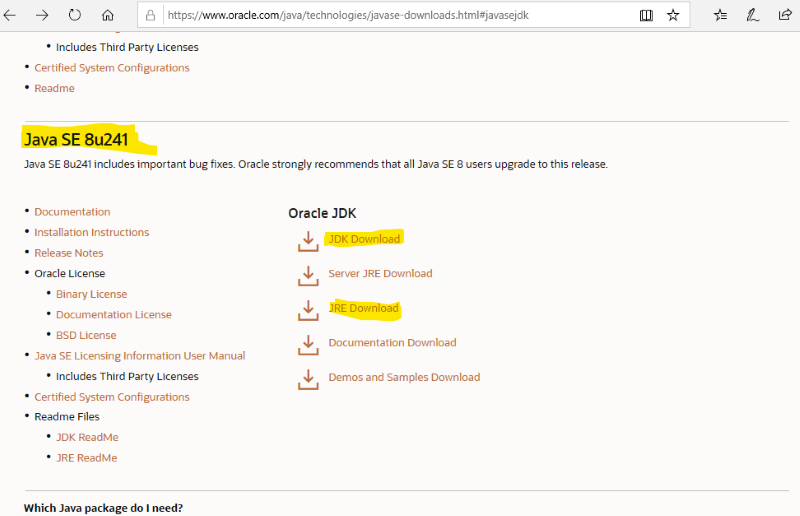Click download arrow beside JDK Download
800x516 pixels.
pos(307,241)
